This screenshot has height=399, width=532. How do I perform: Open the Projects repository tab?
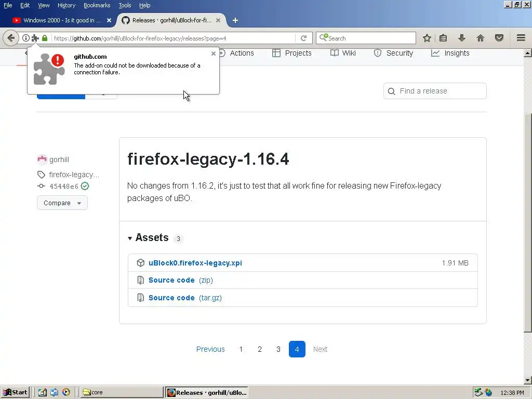[292, 54]
